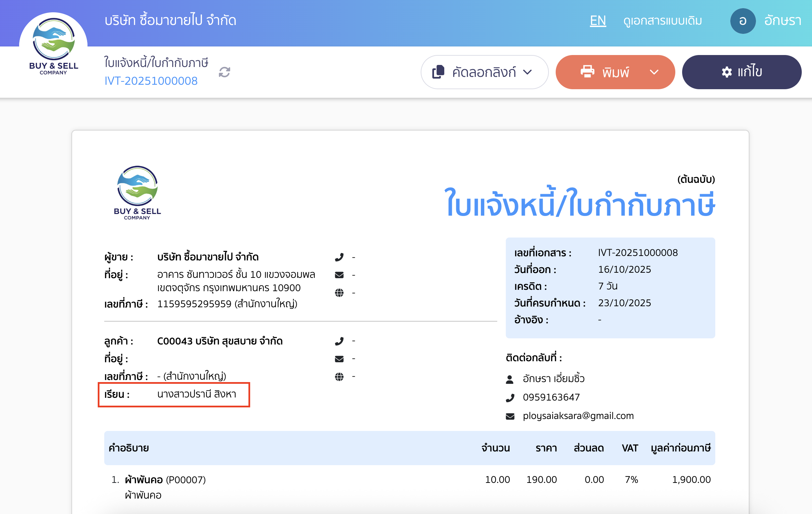Open the คัดลอกลิงก์ dropdown chevron
Image resolution: width=812 pixels, height=514 pixels.
tap(527, 72)
